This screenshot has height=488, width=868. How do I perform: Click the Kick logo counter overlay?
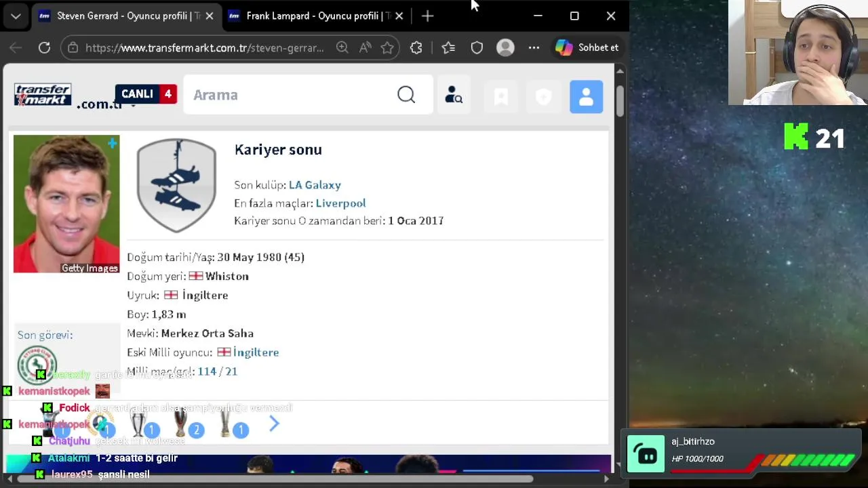click(814, 138)
